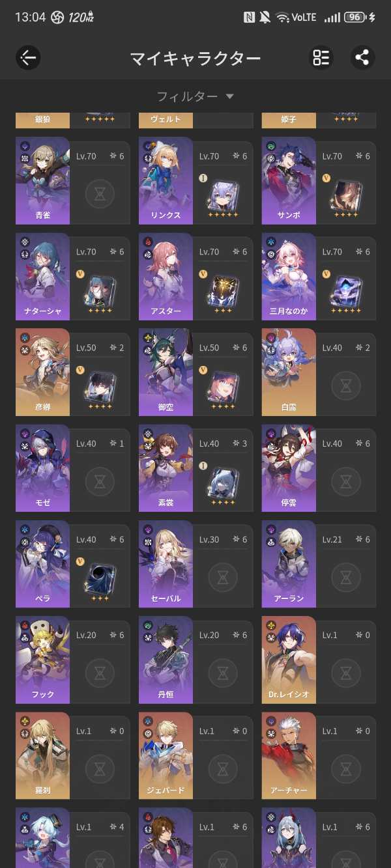Tap the マイキャラクター page title
Screen dimensions: 391x868
(195, 58)
